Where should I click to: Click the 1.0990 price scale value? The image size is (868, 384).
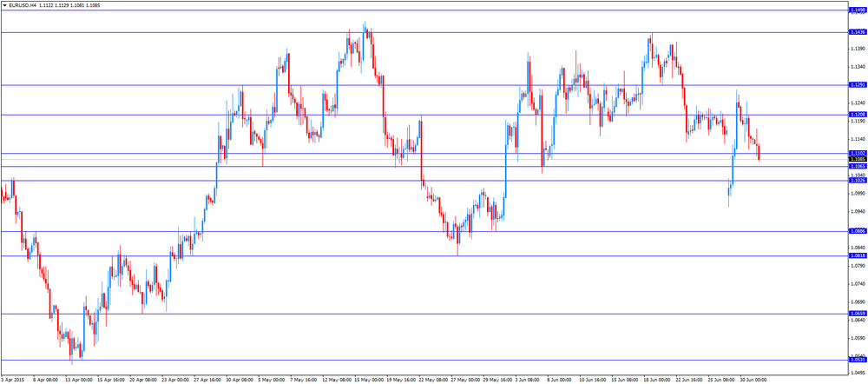point(858,194)
